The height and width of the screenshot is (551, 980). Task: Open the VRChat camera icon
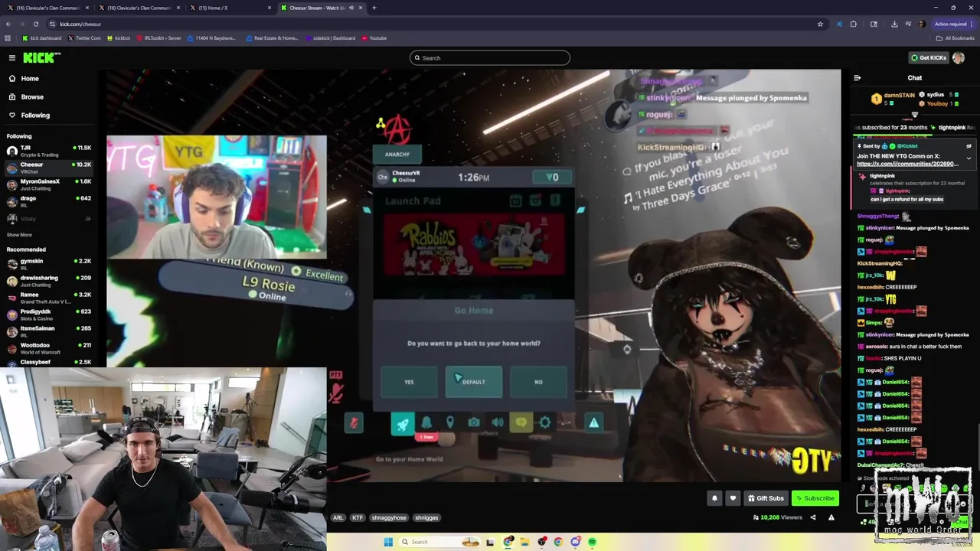pyautogui.click(x=474, y=422)
